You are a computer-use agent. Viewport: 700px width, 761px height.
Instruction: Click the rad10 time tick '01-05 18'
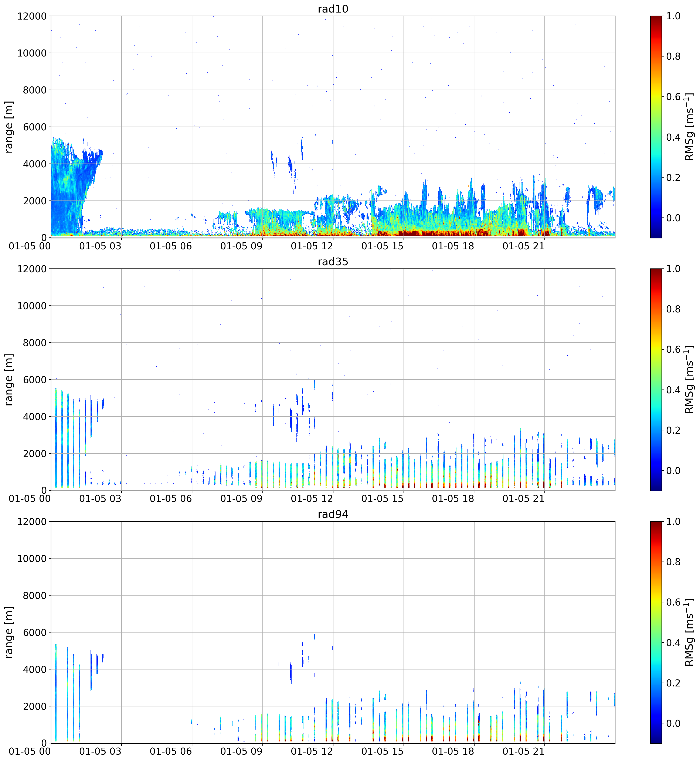pyautogui.click(x=453, y=246)
